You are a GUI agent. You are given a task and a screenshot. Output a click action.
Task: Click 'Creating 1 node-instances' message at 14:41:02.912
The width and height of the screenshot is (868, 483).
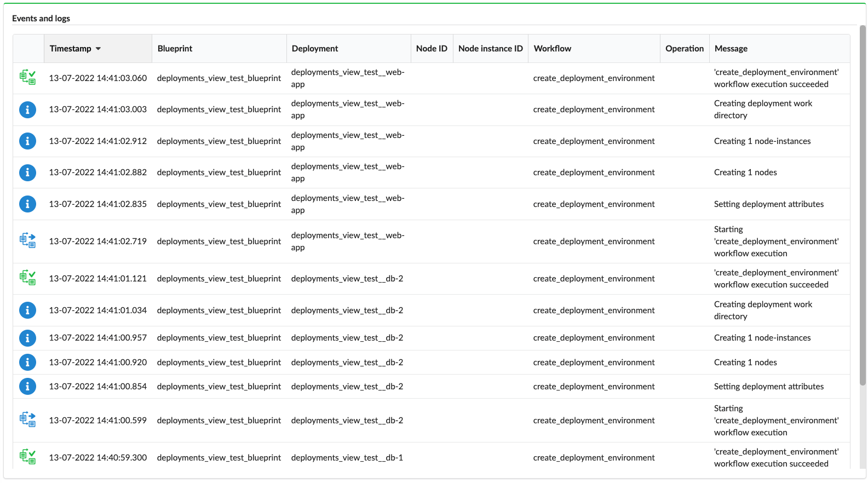[762, 141]
